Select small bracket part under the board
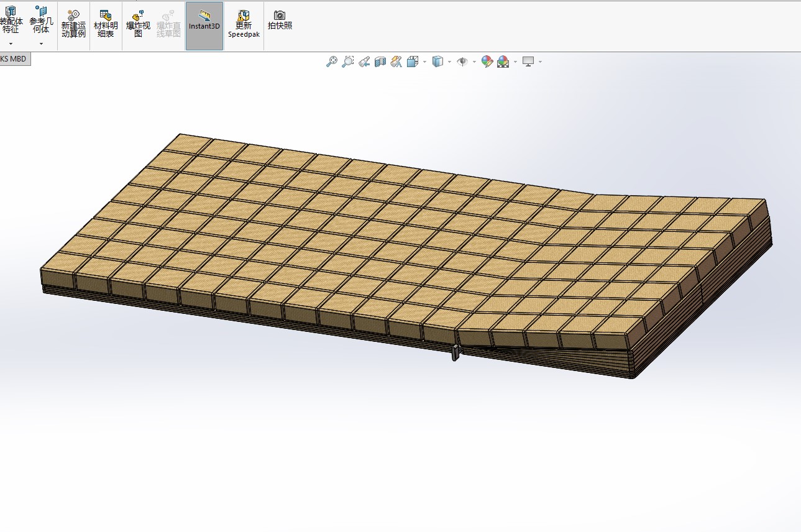 click(455, 352)
